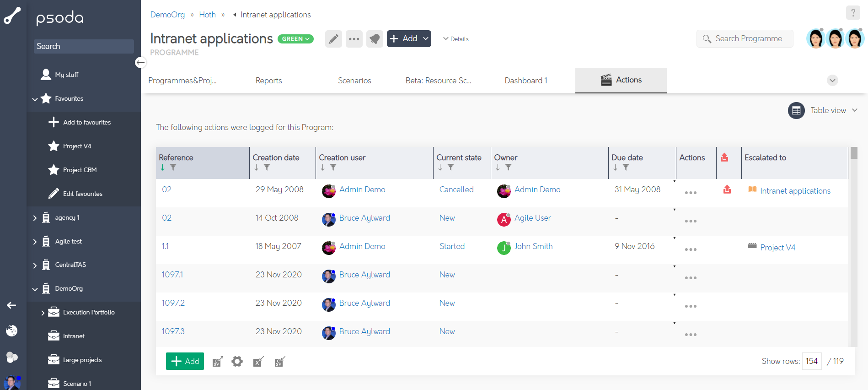Click the pencil edit icon beside programme title
The width and height of the screenshot is (868, 390).
pos(333,39)
